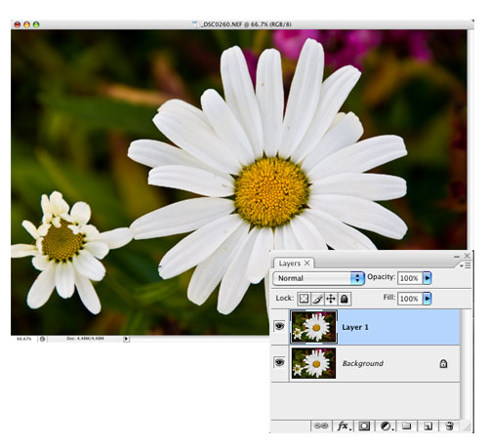Select Background layer thumbnail
This screenshot has width=488, height=448.
[x=313, y=363]
